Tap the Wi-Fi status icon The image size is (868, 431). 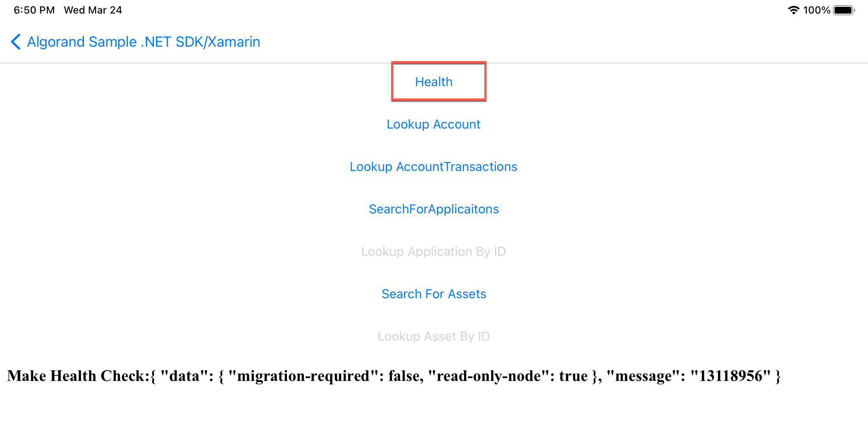coord(793,10)
